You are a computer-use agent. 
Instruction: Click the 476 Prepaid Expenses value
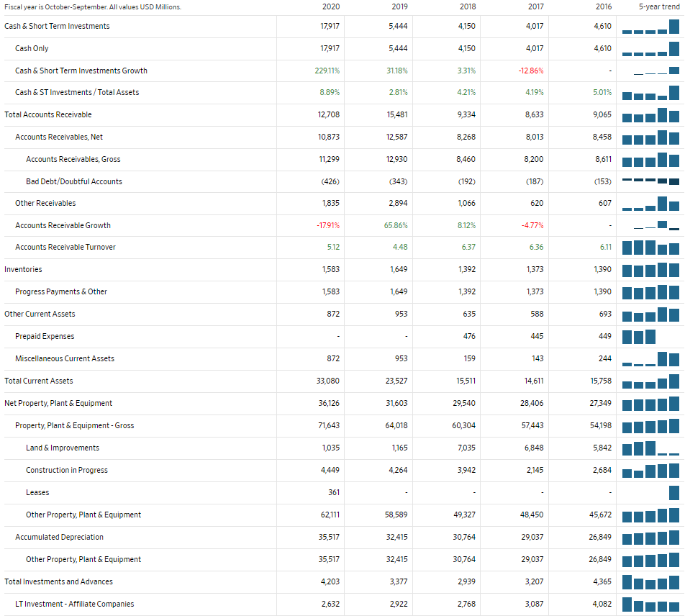[469, 336]
